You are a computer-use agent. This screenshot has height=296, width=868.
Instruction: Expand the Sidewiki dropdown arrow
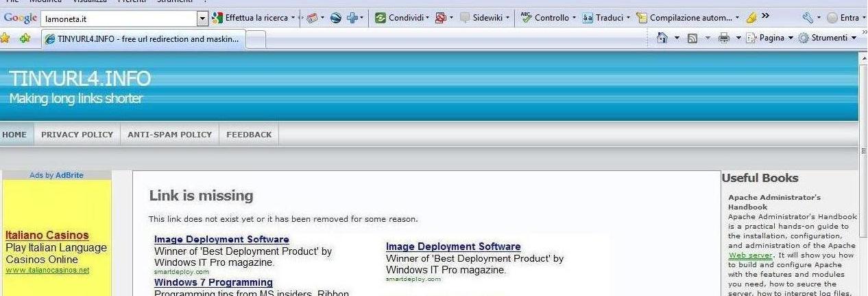point(508,18)
